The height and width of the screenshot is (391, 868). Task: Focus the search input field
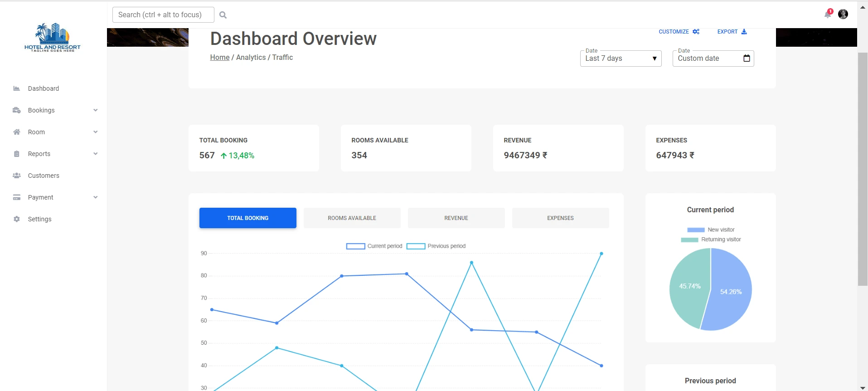[x=163, y=15]
